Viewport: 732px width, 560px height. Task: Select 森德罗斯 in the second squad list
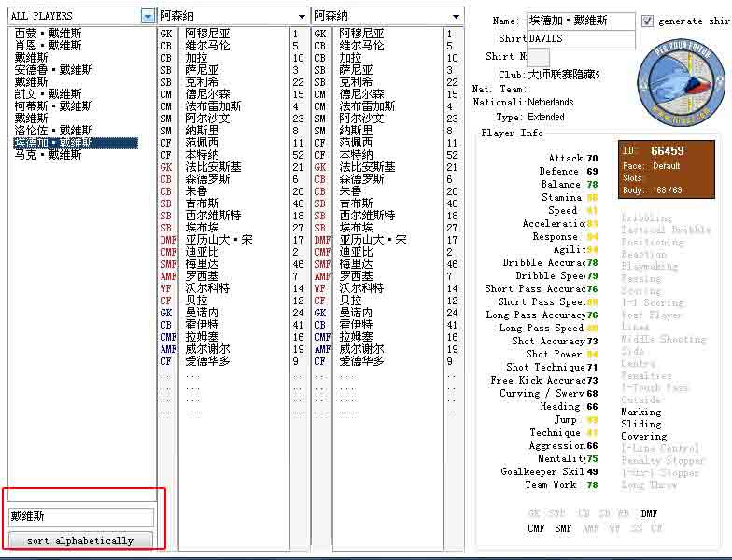pyautogui.click(x=362, y=179)
